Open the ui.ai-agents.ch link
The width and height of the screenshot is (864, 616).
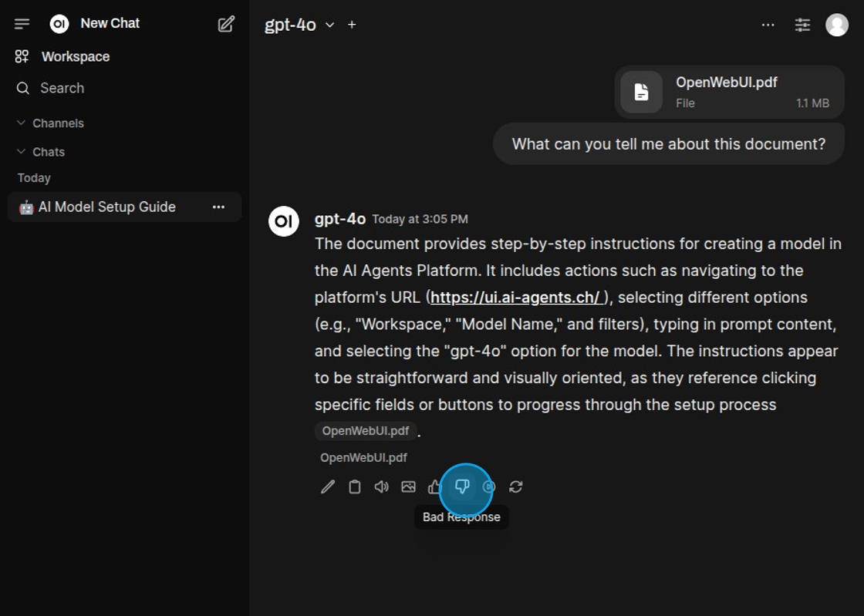click(x=515, y=298)
